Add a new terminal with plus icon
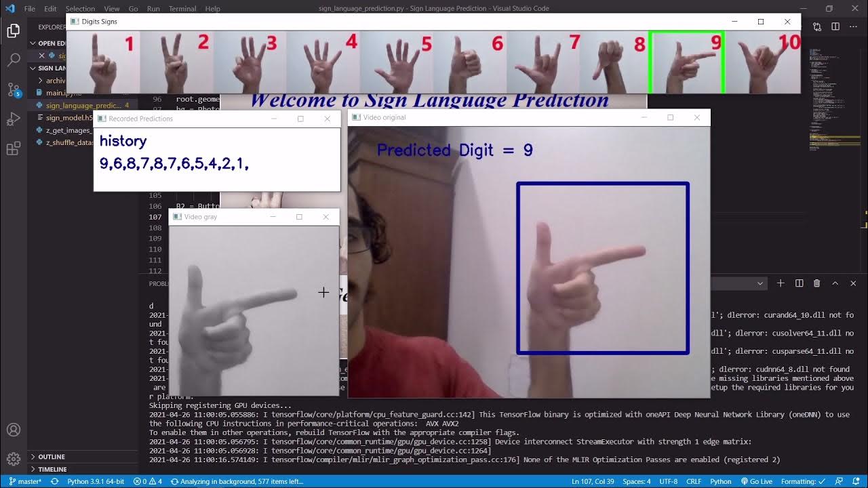Viewport: 868px width, 488px height. (x=781, y=283)
